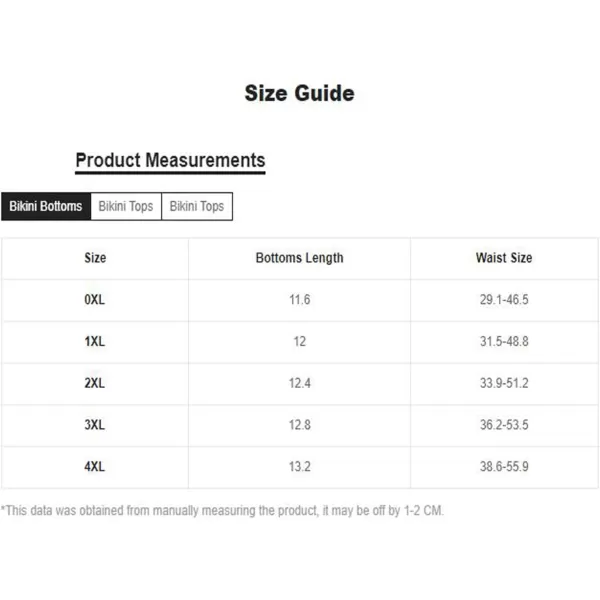600x600 pixels.
Task: Click the 12.4 bottoms length cell
Action: click(x=300, y=383)
